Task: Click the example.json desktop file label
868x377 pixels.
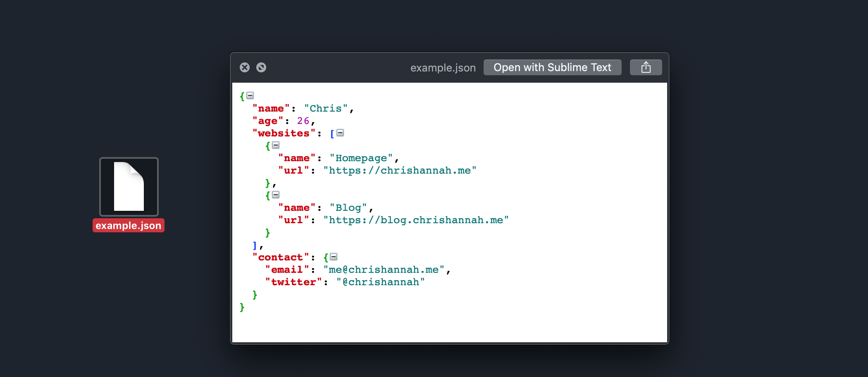Action: click(129, 225)
